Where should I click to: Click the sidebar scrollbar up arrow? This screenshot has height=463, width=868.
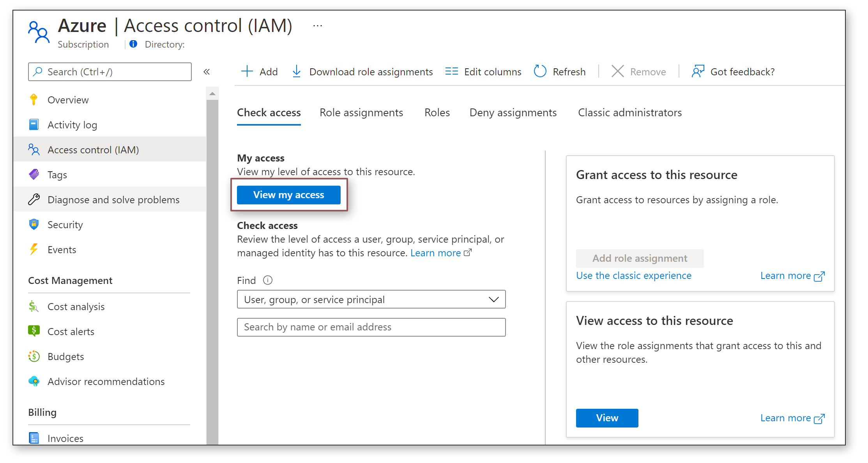(x=212, y=94)
